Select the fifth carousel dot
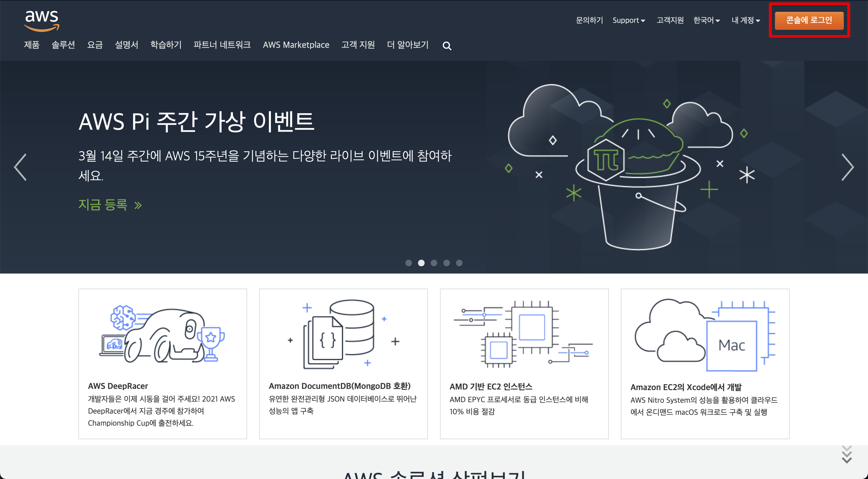Image resolution: width=868 pixels, height=479 pixels. point(459,263)
